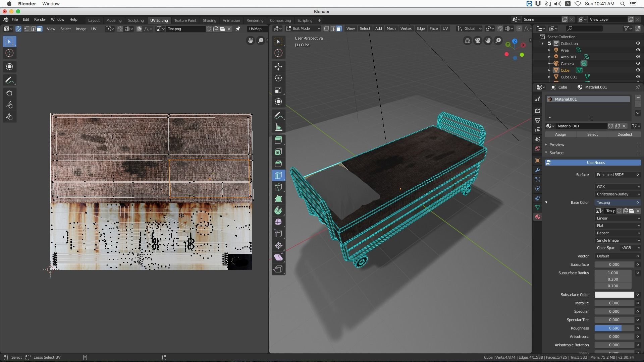Toggle the Collection visibility eye
This screenshot has height=362, width=644.
point(638,43)
